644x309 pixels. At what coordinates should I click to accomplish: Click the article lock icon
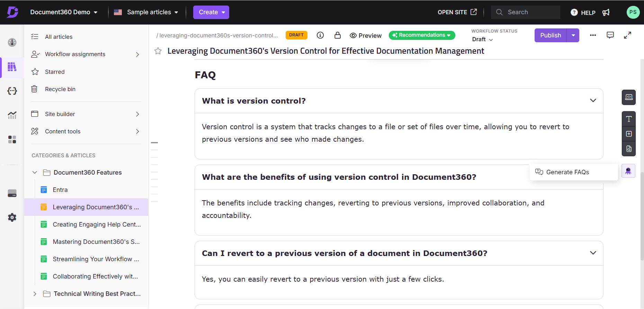[338, 35]
